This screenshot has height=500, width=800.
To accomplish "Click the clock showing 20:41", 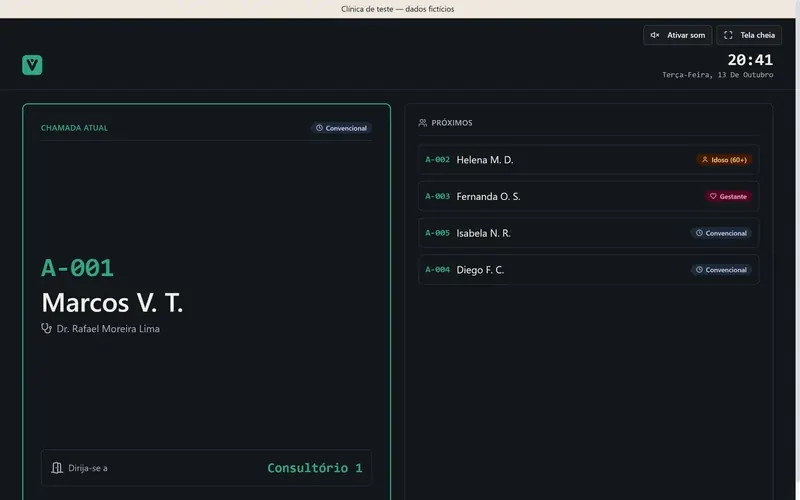I will tap(750, 60).
